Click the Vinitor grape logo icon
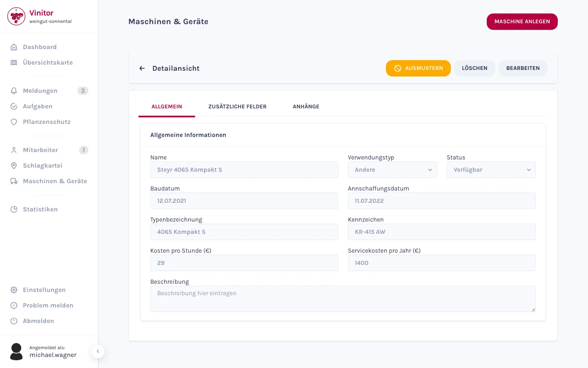This screenshot has width=588, height=368. (x=16, y=16)
